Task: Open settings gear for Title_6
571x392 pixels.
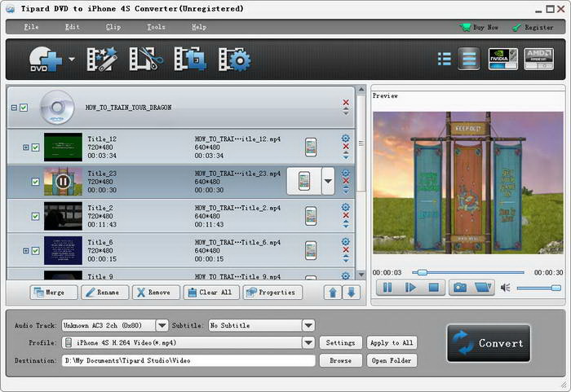Action: [346, 242]
